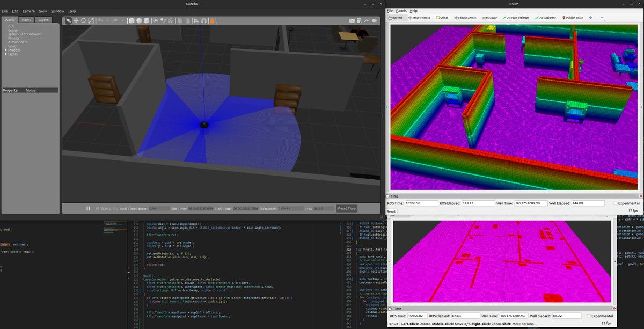The image size is (644, 329).
Task: Choose the selection mode arrow in Gazebo
Action: (x=68, y=20)
